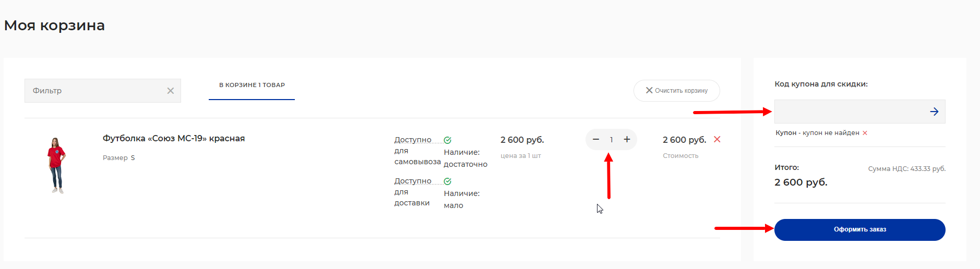
Task: Click the Размер S text
Action: pyautogui.click(x=118, y=158)
